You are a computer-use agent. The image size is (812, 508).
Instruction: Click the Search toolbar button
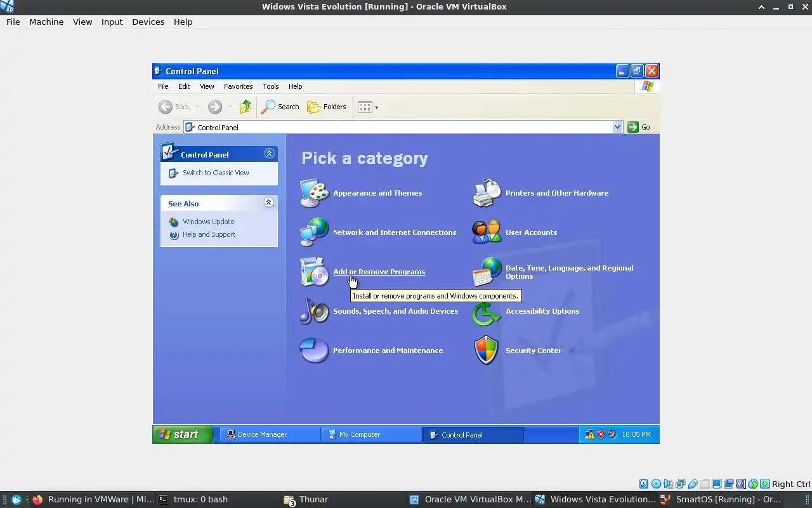point(280,107)
